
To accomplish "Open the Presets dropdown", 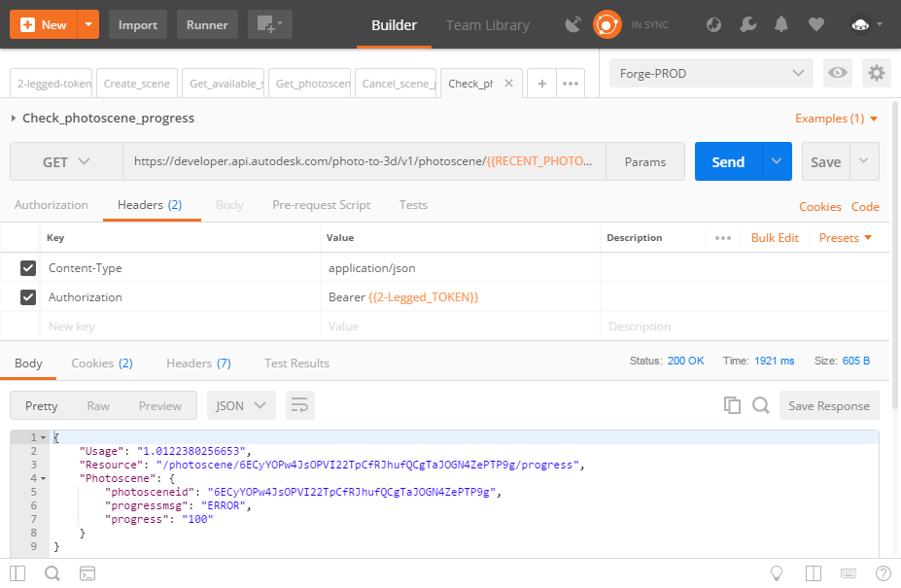I will coord(846,238).
